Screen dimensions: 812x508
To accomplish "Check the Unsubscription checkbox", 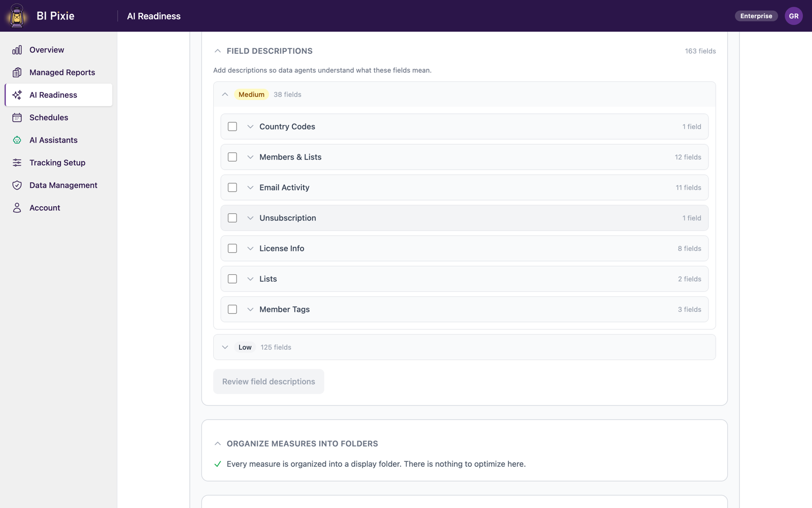I will coord(232,218).
